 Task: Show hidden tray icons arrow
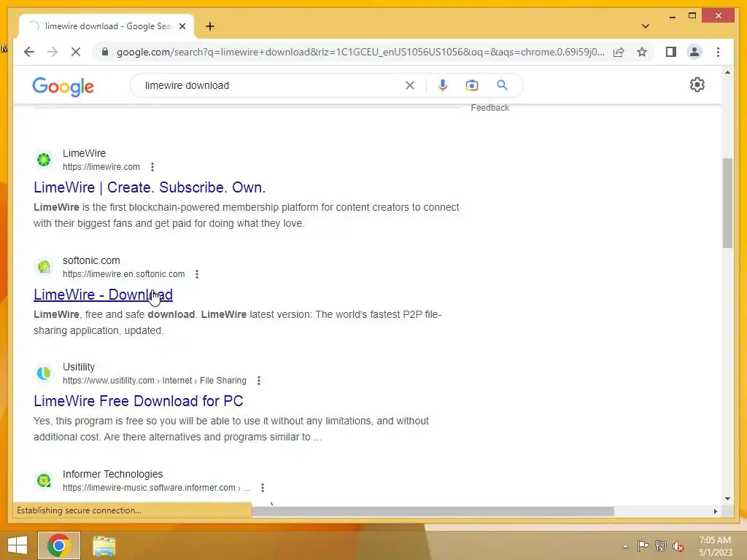pyautogui.click(x=625, y=546)
